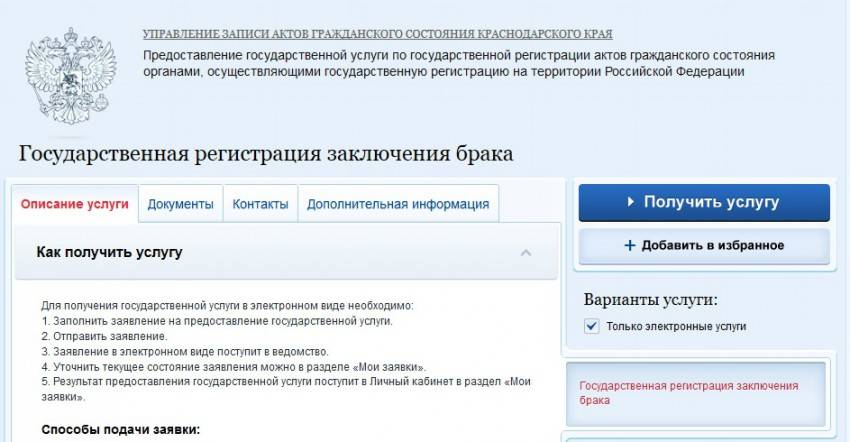Image resolution: width=850 pixels, height=442 pixels.
Task: Open the Документы tab
Action: (x=181, y=204)
